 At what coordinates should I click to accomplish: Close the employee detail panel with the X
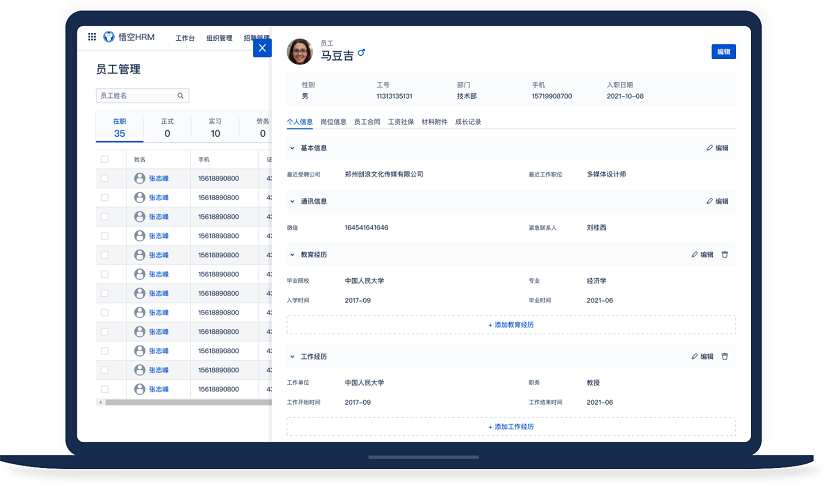tap(262, 47)
